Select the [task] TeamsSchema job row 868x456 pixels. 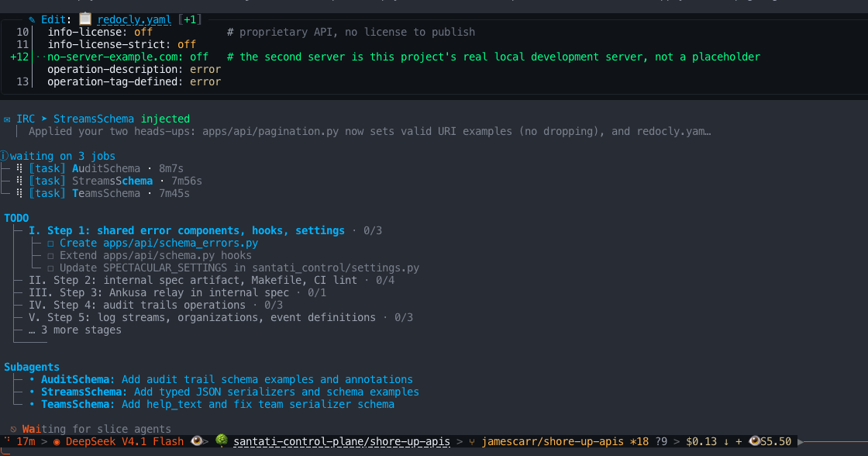tap(109, 193)
